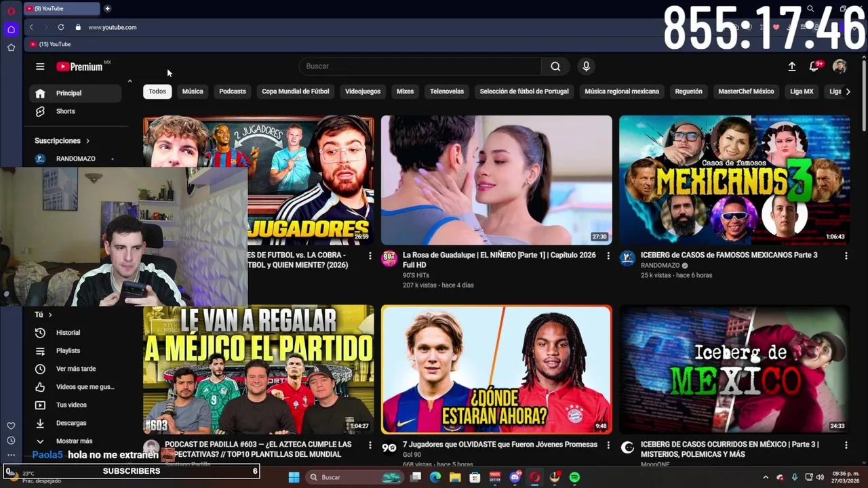Start voice search with the microphone
Viewport: 868px width, 488px height.
tap(586, 66)
